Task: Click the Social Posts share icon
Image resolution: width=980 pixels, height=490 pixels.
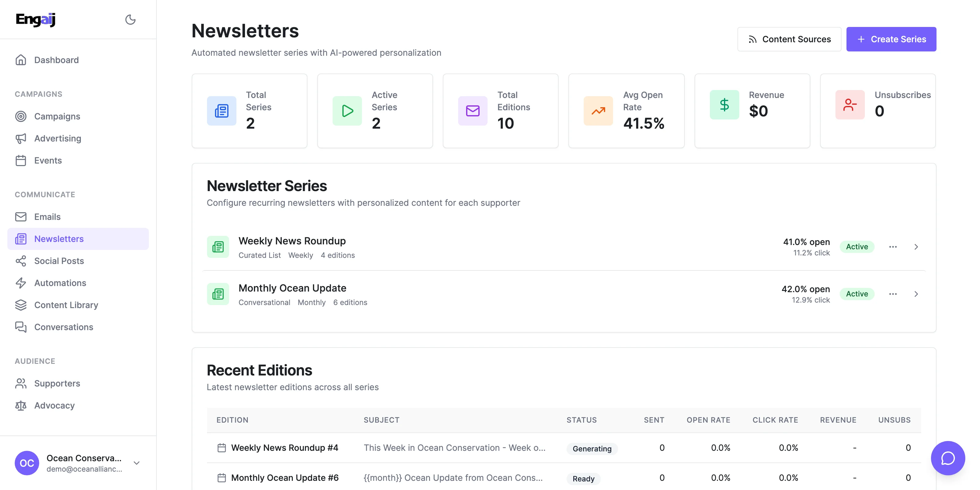Action: click(x=21, y=261)
